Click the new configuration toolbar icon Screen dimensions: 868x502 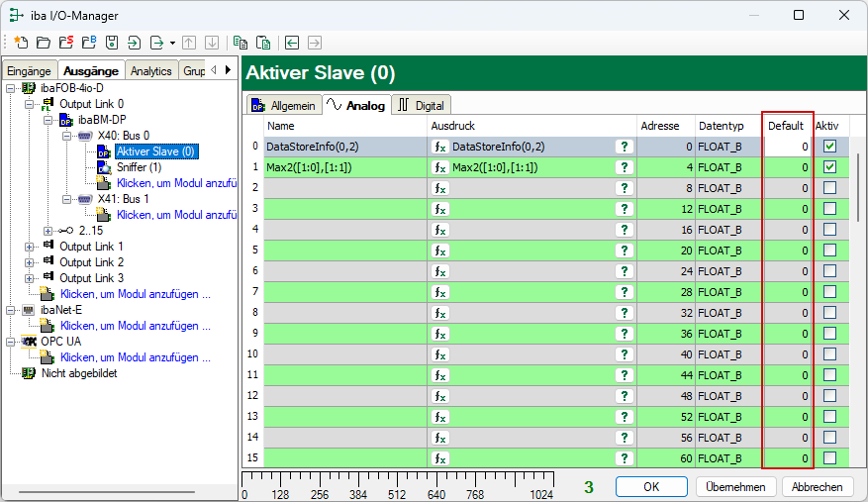pos(21,43)
